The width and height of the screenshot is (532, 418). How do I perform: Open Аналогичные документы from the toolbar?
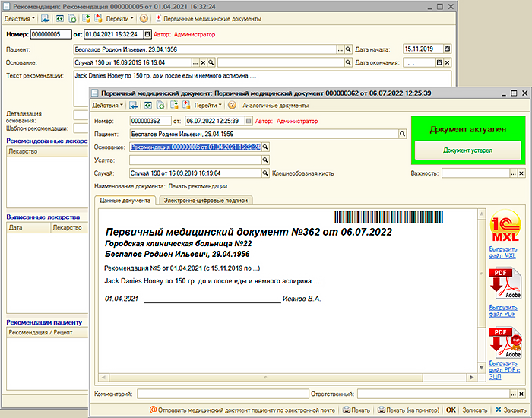275,106
